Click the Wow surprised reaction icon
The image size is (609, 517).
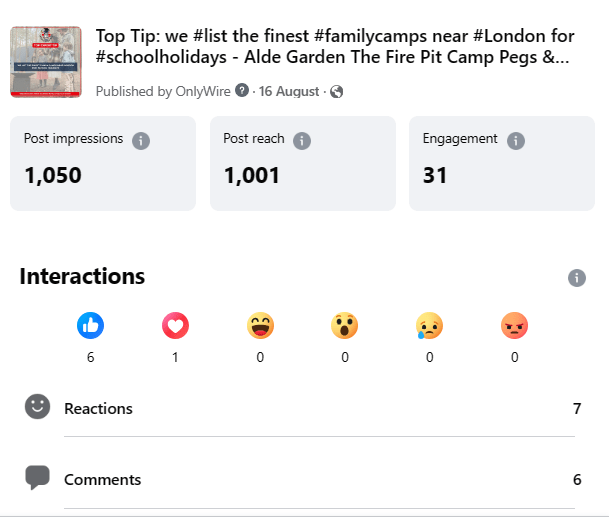[345, 326]
